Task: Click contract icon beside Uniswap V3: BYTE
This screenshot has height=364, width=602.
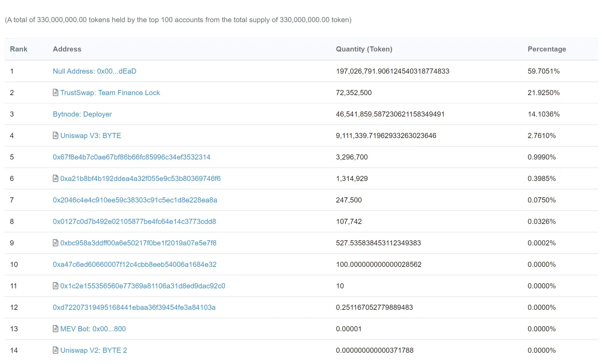Action: point(56,135)
